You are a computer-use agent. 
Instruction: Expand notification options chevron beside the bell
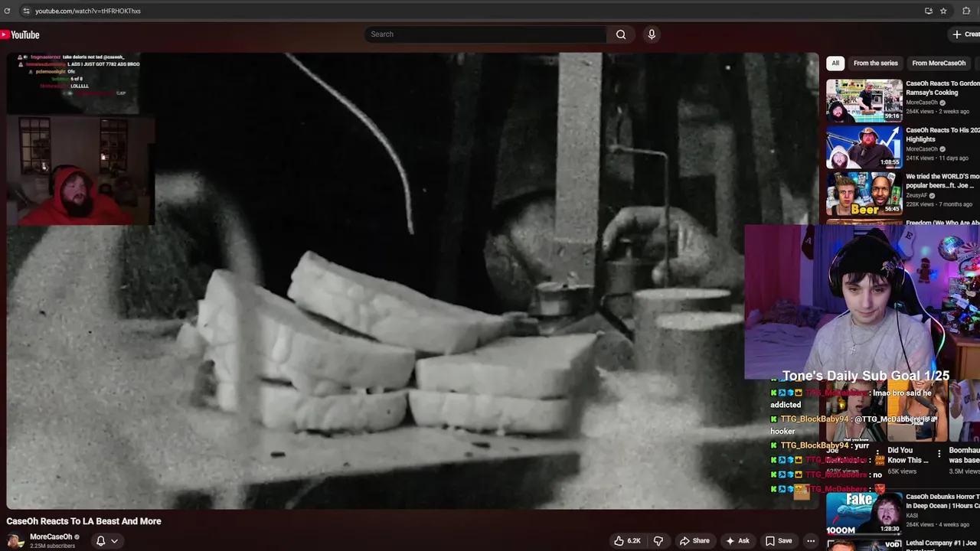pos(114,541)
